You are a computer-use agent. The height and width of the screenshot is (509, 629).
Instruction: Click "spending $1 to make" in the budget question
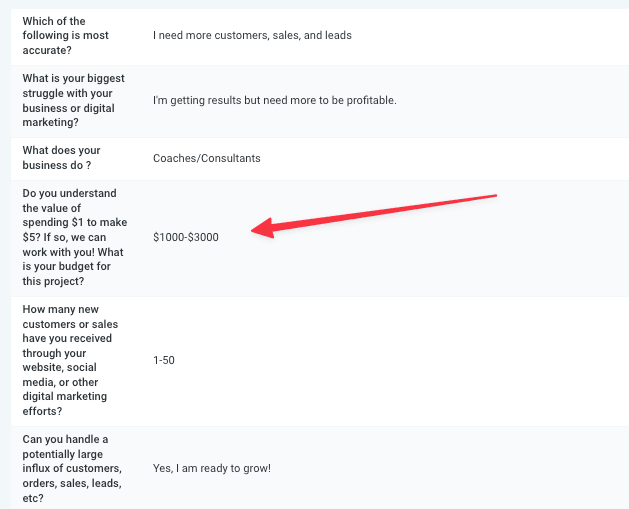tap(75, 222)
